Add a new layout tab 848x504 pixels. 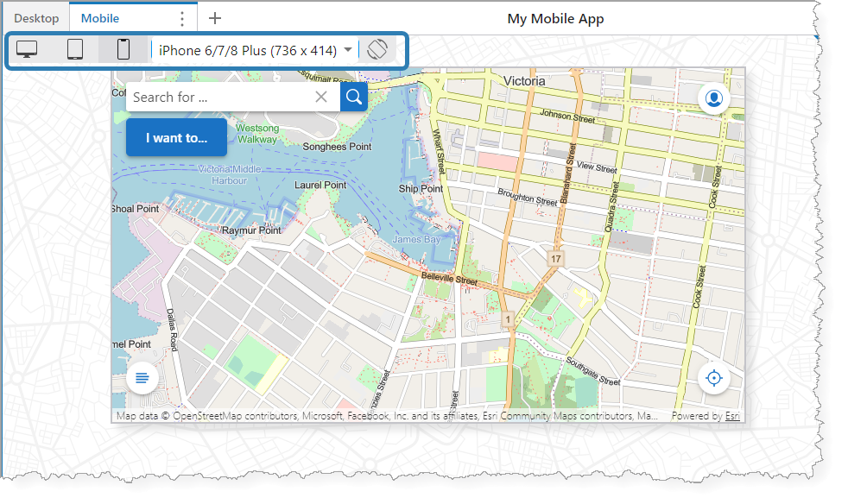[215, 18]
